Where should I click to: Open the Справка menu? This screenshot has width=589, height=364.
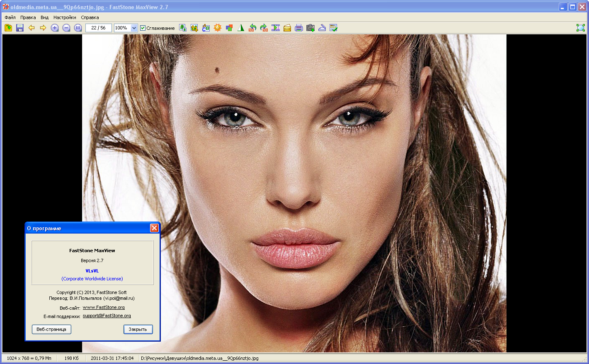tap(90, 17)
